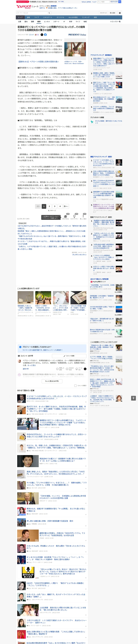The width and height of the screenshot is (138, 644).
Task: Expand 返信 9件 replies
Action: (x=26, y=369)
